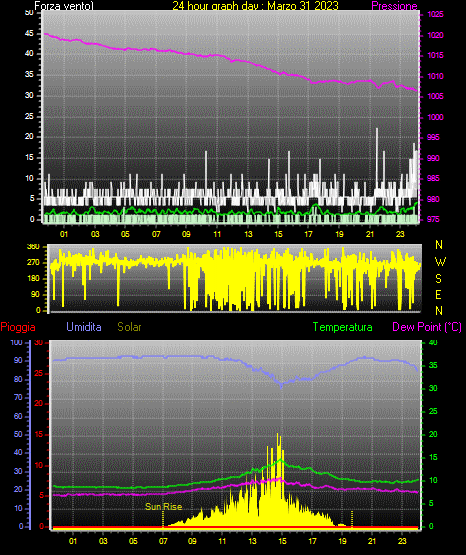The height and width of the screenshot is (555, 466).
Task: Click the E wind direction letter
Action: pos(438,294)
